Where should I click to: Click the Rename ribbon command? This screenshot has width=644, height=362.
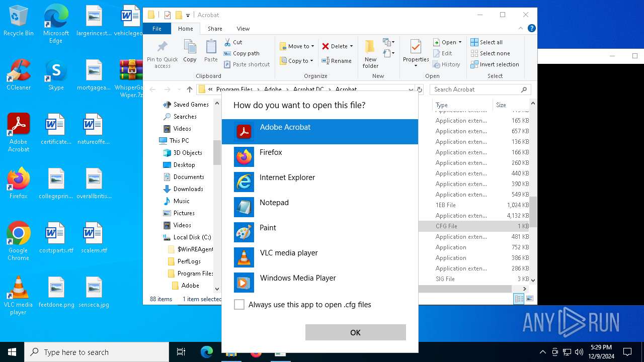[x=337, y=61]
